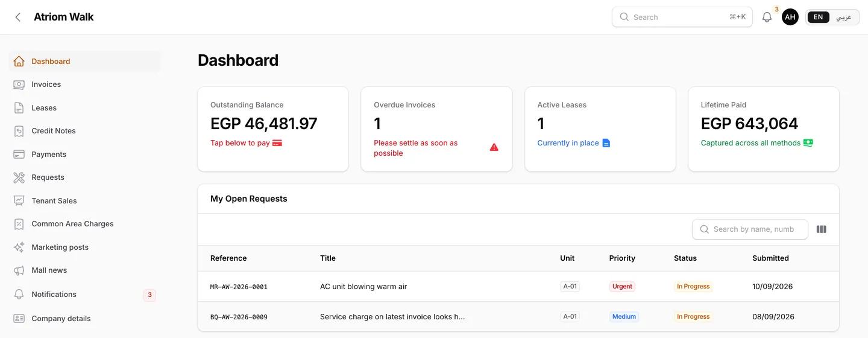Sort by Reference column header
Image resolution: width=868 pixels, height=338 pixels.
pyautogui.click(x=228, y=258)
